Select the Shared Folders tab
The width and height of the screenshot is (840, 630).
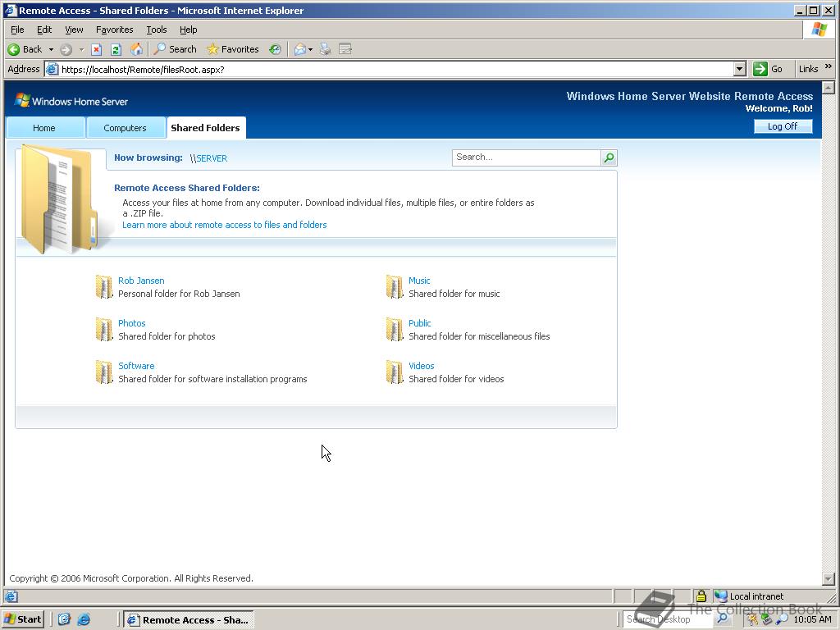[x=206, y=128]
